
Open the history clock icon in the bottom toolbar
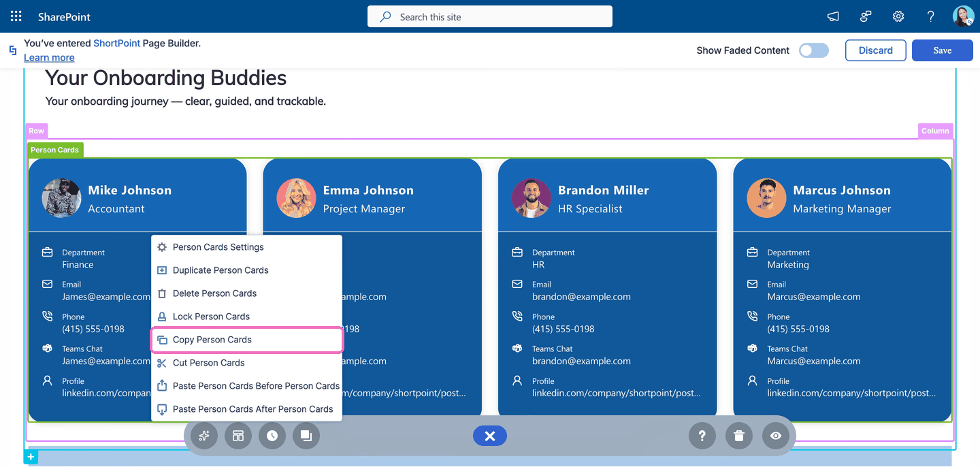click(x=272, y=436)
